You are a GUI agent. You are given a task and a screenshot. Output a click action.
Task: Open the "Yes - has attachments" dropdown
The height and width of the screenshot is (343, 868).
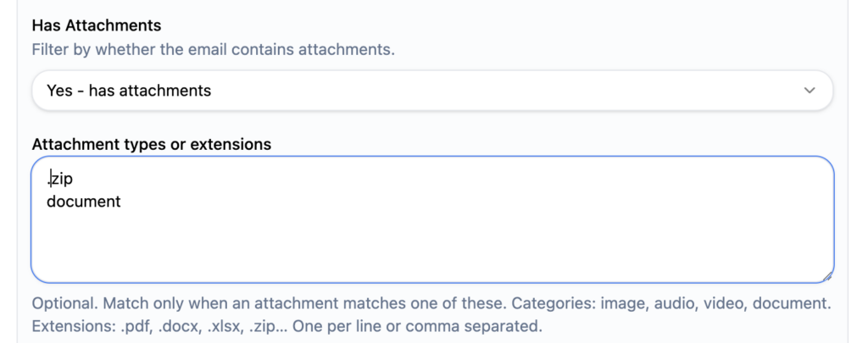click(432, 91)
